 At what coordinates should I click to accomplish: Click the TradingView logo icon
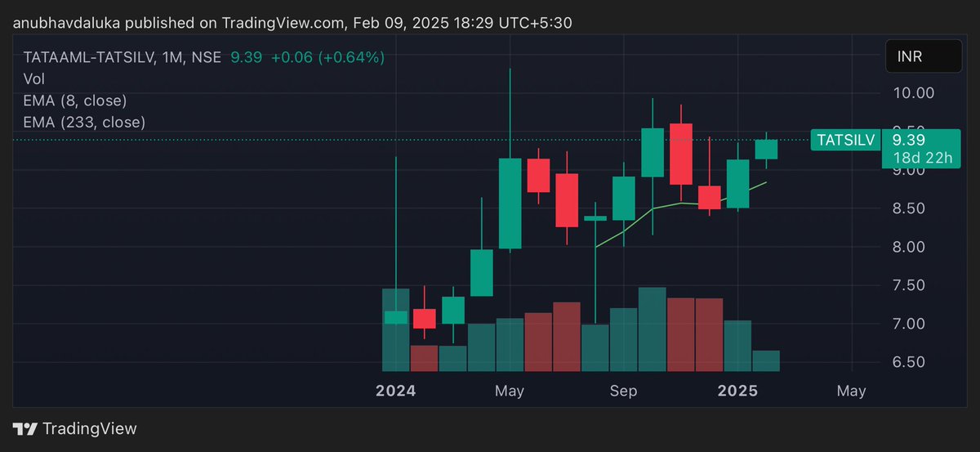coord(24,429)
